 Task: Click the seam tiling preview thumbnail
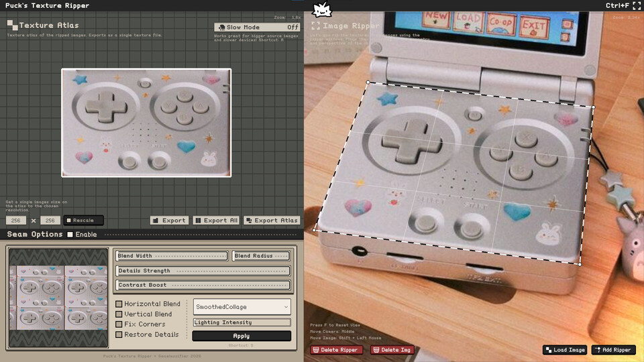click(58, 298)
